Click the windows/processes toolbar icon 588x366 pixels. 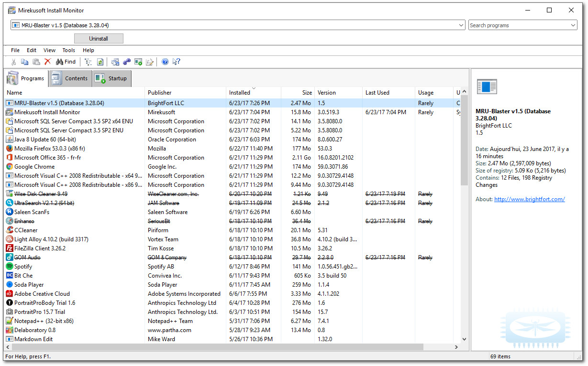pos(115,62)
